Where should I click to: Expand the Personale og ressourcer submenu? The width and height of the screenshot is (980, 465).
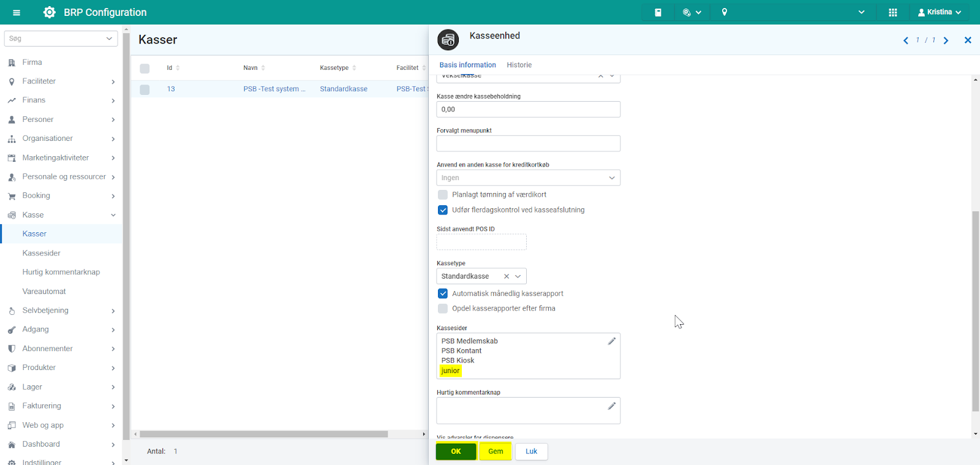click(x=113, y=177)
